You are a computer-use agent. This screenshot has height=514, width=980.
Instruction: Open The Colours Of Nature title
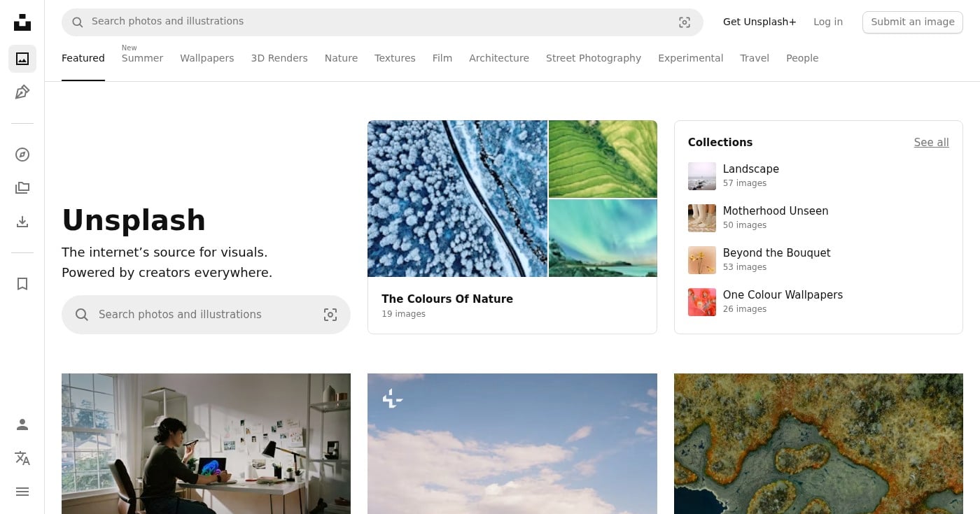tap(447, 299)
